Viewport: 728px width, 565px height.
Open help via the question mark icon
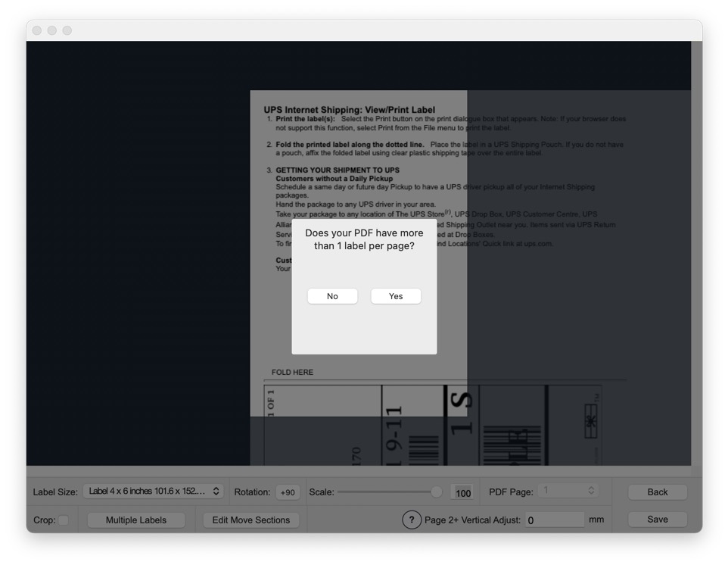pyautogui.click(x=411, y=520)
